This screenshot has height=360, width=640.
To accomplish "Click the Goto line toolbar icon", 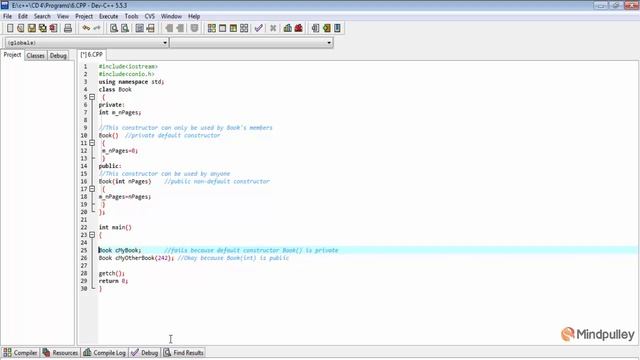I will tap(151, 28).
